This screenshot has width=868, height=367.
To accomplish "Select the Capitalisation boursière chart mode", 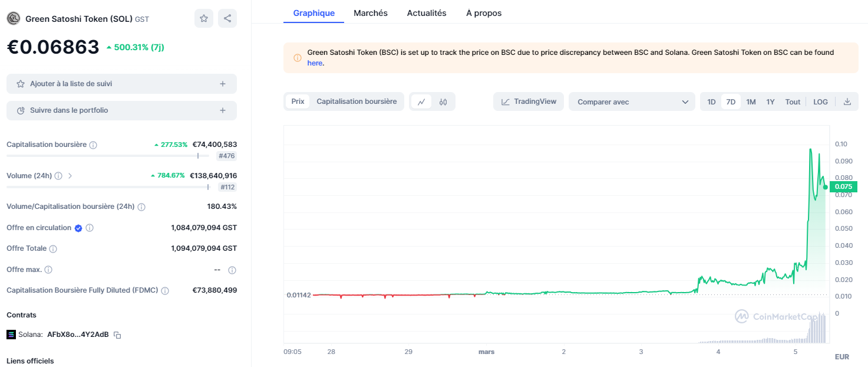I will click(357, 101).
